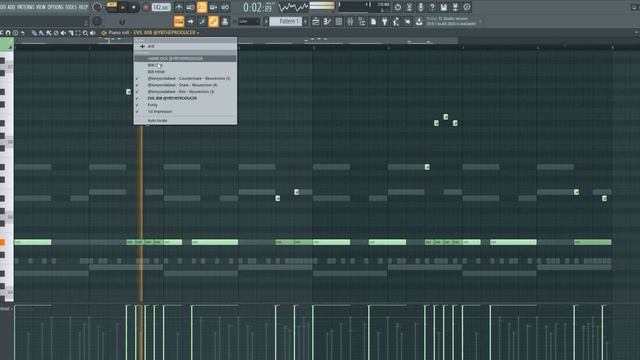Click the oscilloscope waveform display
The height and width of the screenshot is (360, 640).
click(x=293, y=7)
